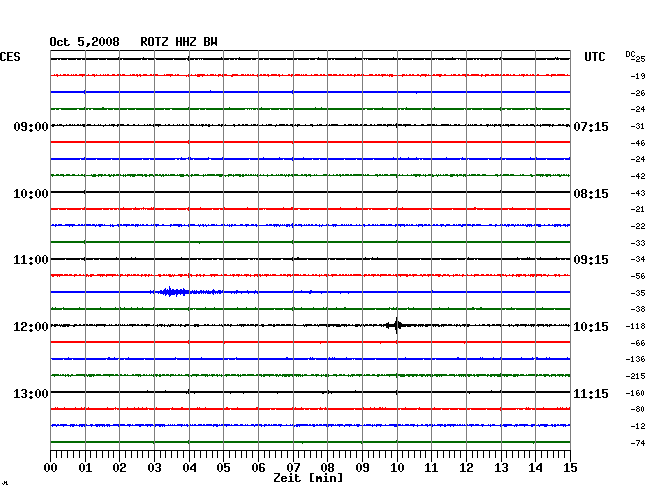Click the 'UTC' column header

[x=595, y=57]
